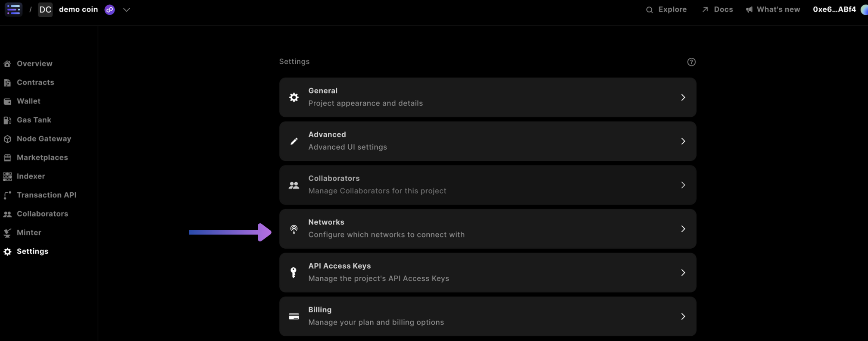868x341 pixels.
Task: Open API Access Keys settings
Action: pos(487,272)
